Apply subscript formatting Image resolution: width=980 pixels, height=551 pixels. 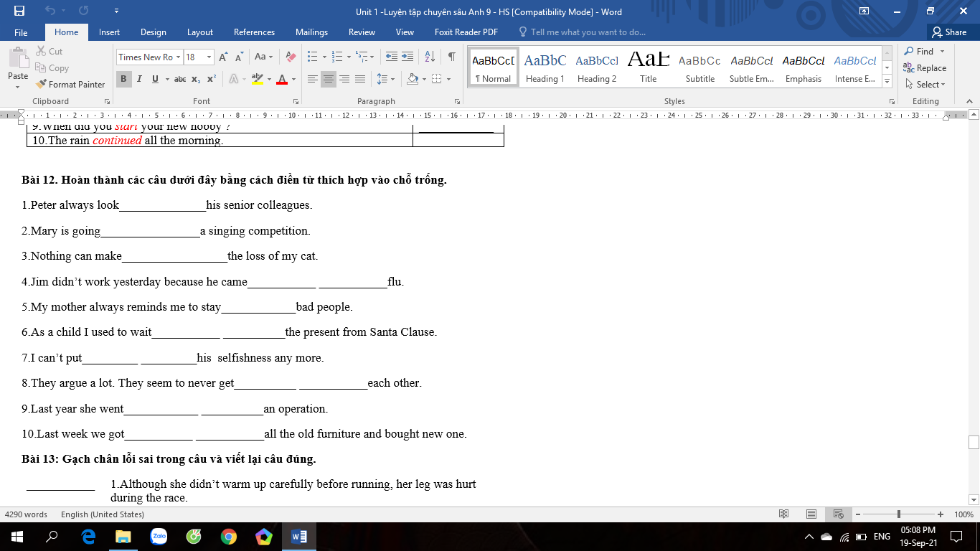196,79
